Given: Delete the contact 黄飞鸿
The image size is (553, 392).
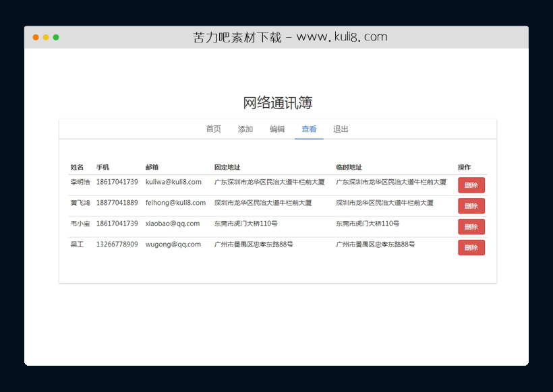Looking at the screenshot, I should click(471, 205).
